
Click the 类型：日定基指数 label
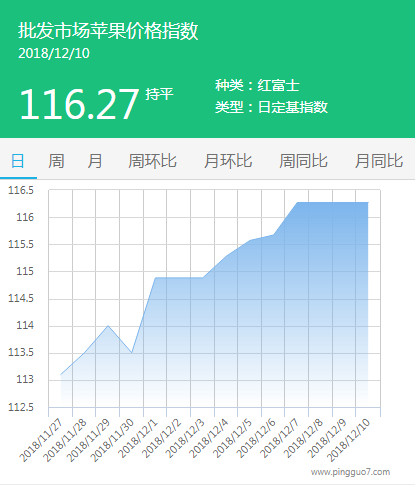click(x=271, y=107)
